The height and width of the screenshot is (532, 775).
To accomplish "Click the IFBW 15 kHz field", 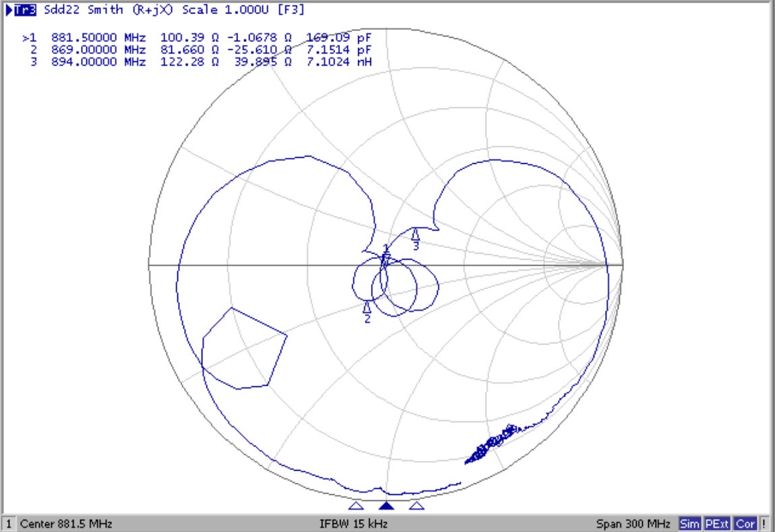I will [353, 524].
